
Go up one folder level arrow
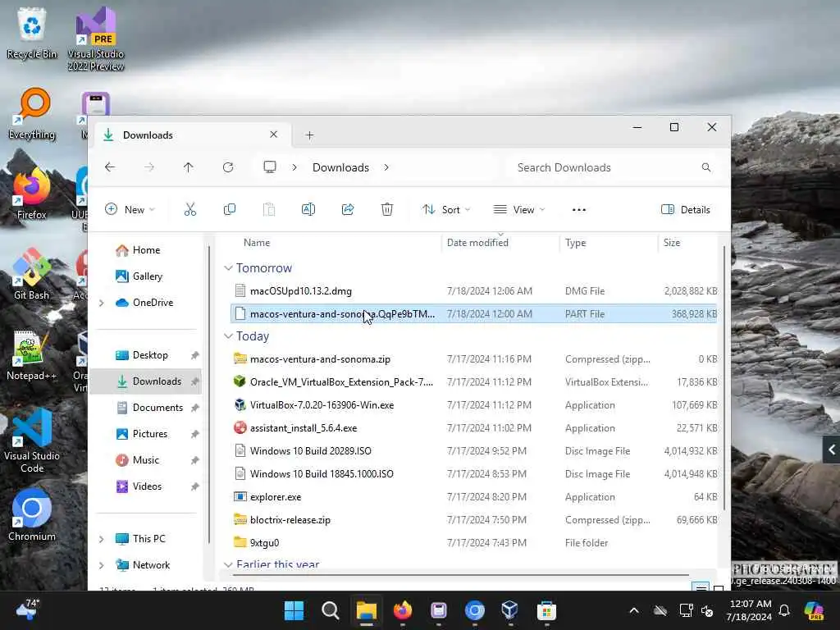(x=188, y=167)
